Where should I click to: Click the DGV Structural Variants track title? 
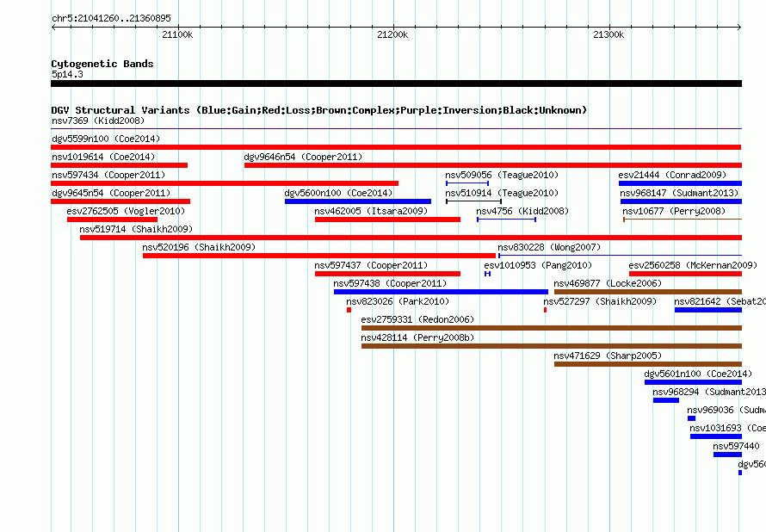click(x=319, y=110)
